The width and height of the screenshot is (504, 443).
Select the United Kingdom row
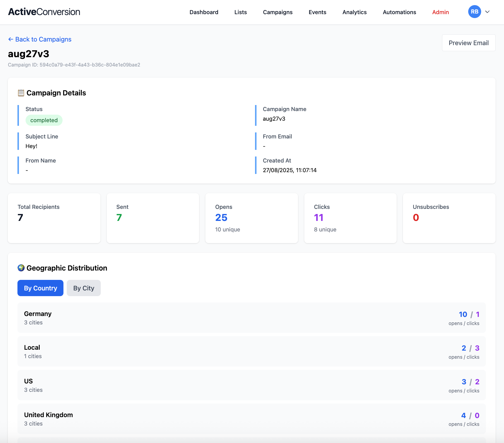(251, 419)
